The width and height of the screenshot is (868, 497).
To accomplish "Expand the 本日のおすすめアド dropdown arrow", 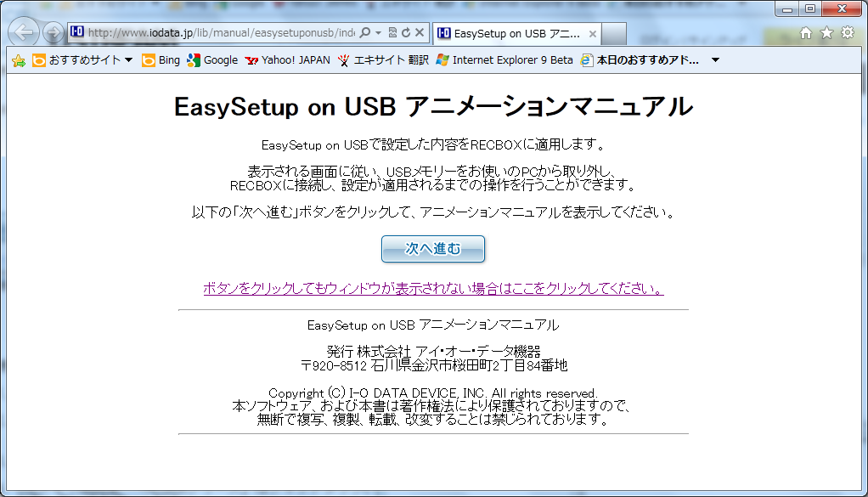I will 715,59.
